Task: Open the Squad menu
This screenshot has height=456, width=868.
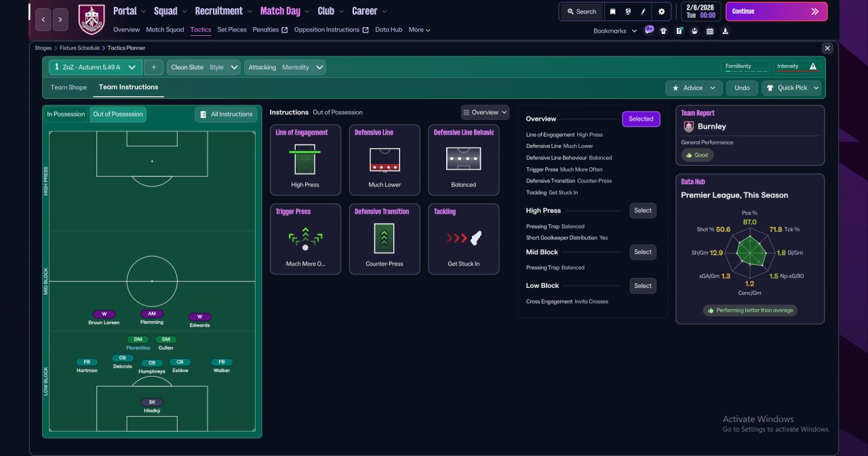Action: click(170, 11)
